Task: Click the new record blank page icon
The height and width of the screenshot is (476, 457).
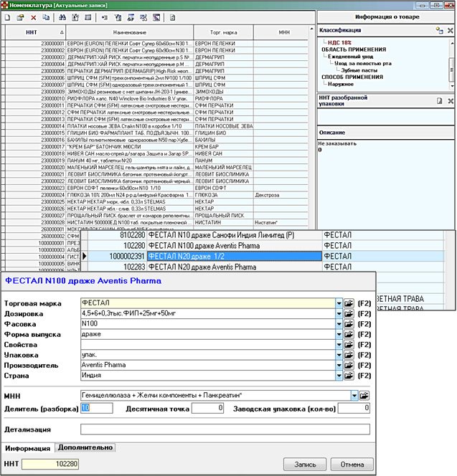Action: (x=8, y=18)
